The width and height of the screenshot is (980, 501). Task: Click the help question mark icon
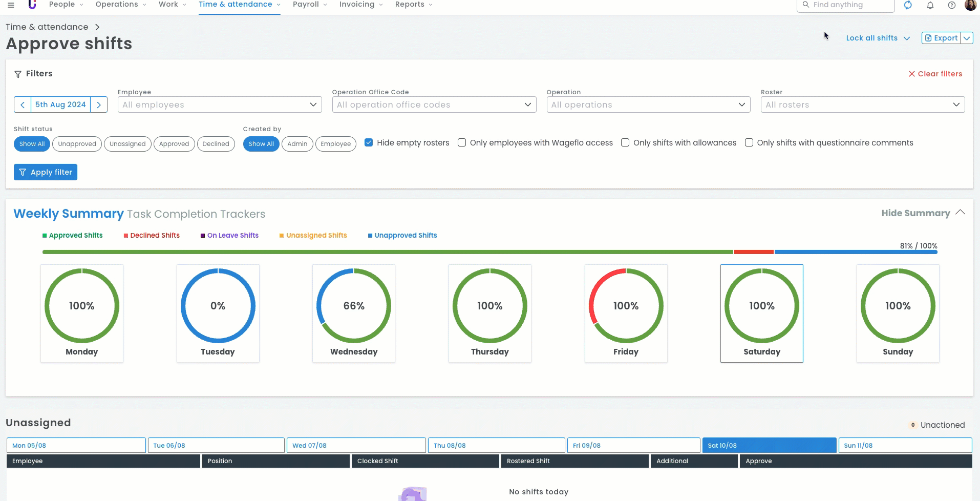(951, 5)
